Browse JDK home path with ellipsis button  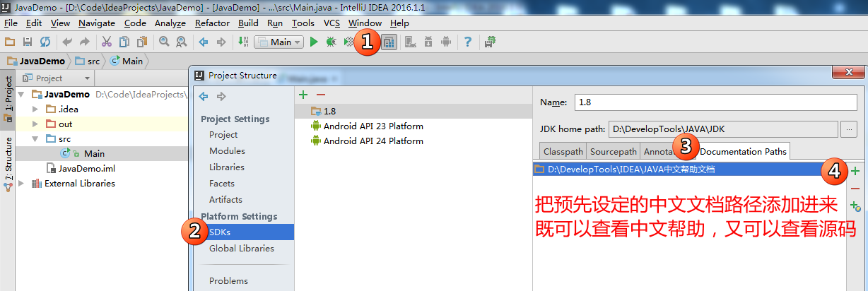(849, 129)
